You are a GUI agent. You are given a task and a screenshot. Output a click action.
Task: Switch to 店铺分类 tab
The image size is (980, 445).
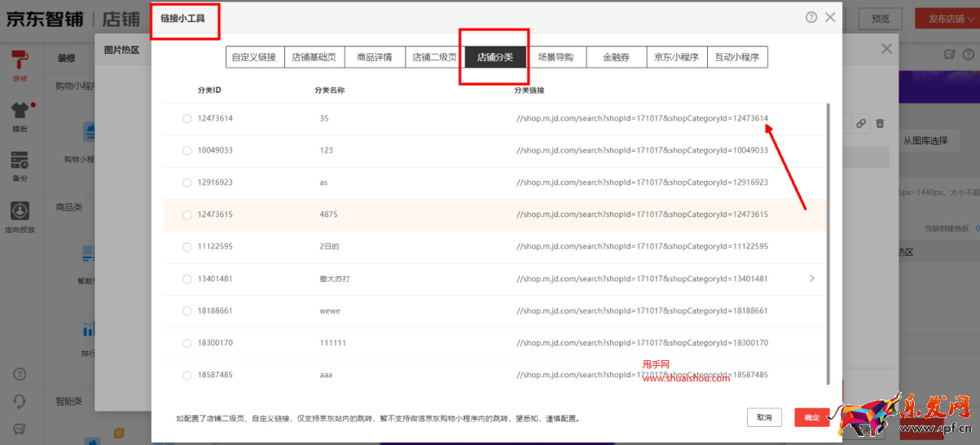(x=495, y=57)
